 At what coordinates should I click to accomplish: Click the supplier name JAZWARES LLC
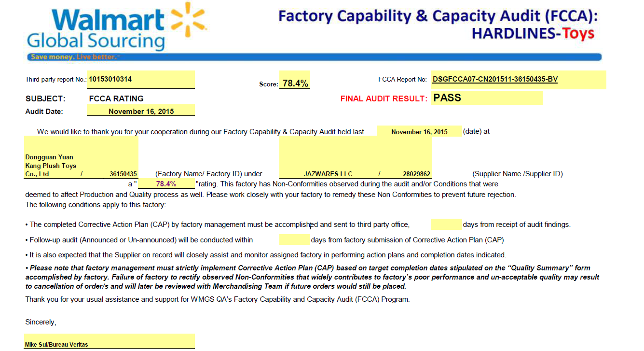(x=328, y=174)
